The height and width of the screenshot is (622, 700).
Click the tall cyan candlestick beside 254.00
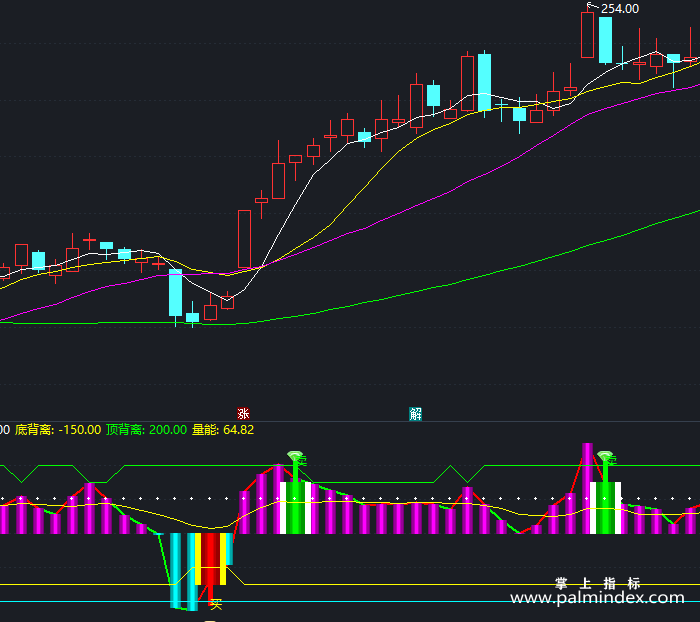click(x=605, y=40)
